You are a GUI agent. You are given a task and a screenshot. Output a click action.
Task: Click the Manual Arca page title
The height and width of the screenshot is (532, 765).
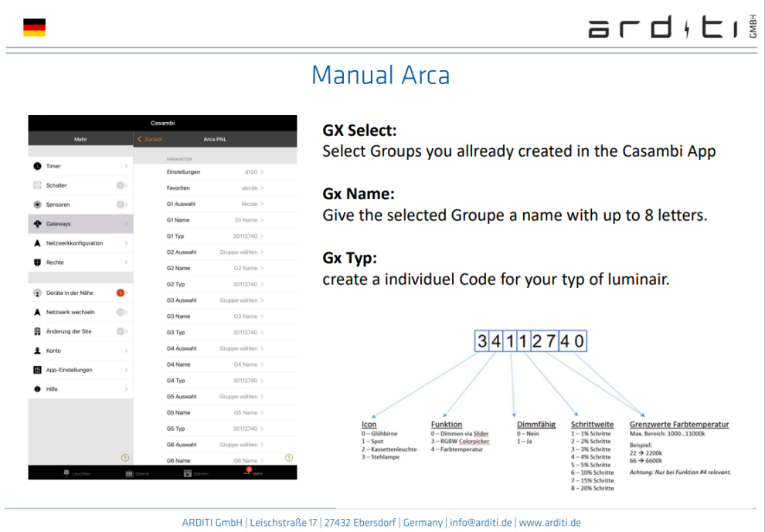[380, 75]
